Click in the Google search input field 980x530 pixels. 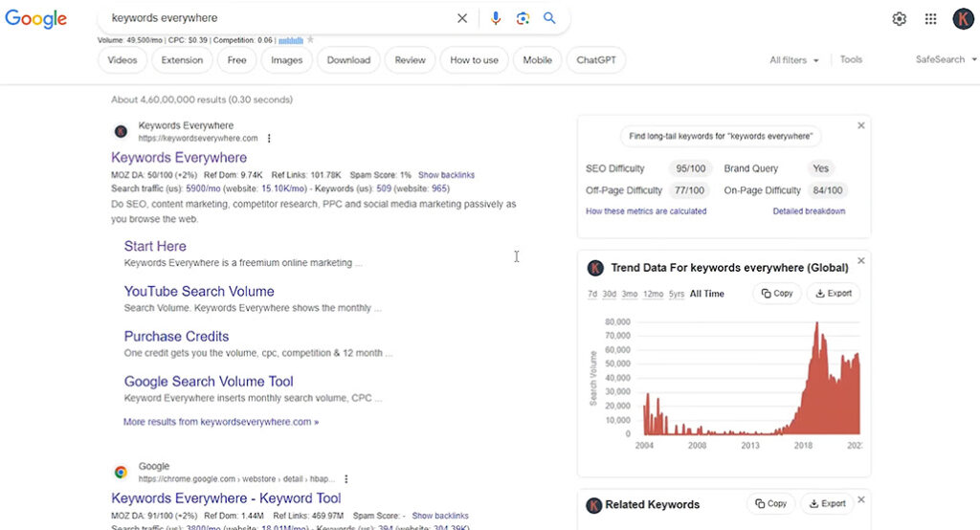(x=278, y=18)
